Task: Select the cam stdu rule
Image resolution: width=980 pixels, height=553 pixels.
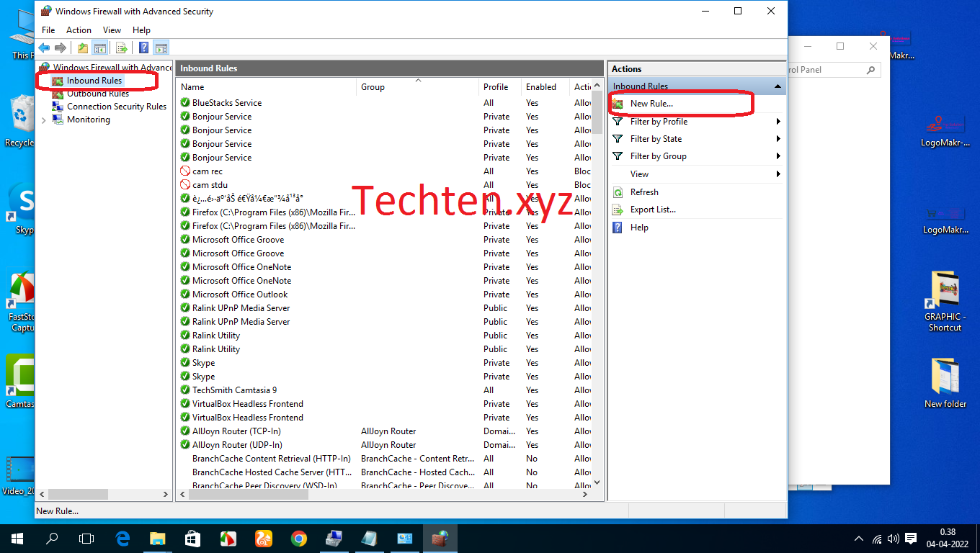Action: click(210, 185)
